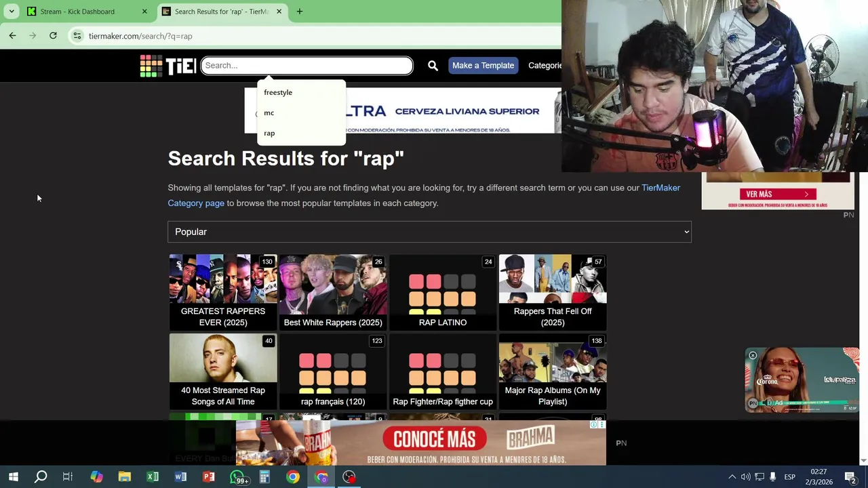868x488 pixels.
Task: Close the Stream - Kick Dashboard tab
Action: click(144, 12)
